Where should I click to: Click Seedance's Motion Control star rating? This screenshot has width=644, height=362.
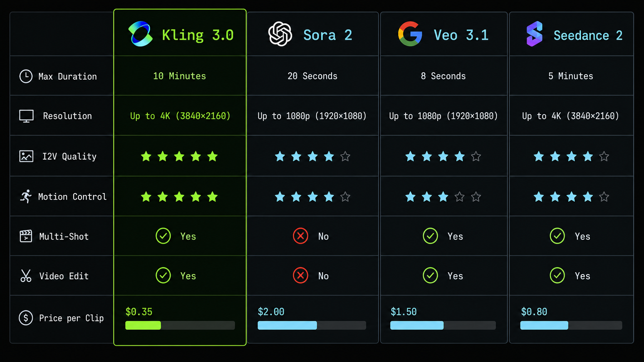(571, 197)
